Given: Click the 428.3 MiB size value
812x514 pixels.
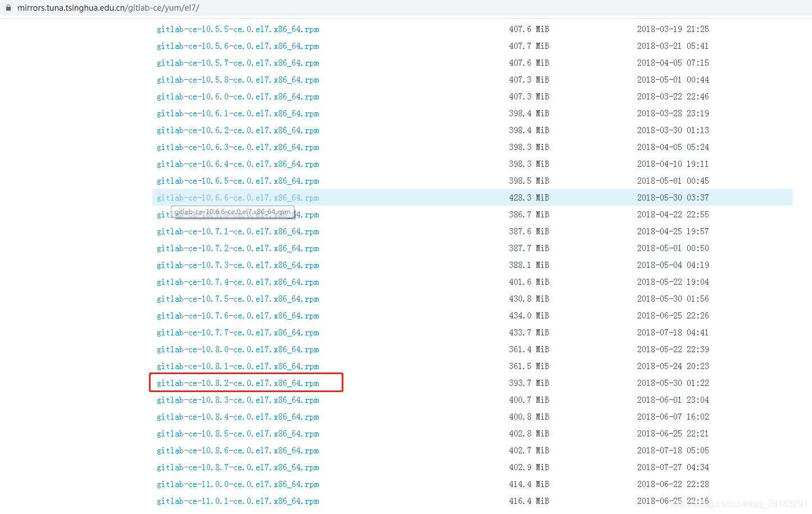Looking at the screenshot, I should 529,198.
